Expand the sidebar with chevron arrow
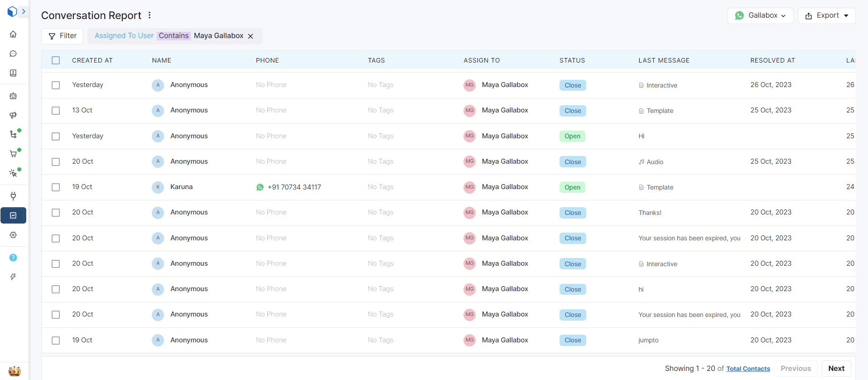 [x=24, y=12]
